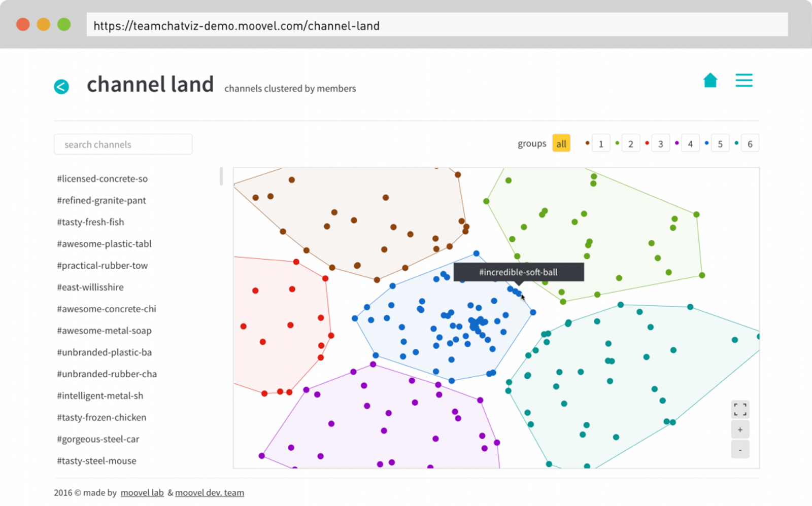This screenshot has width=812, height=506.
Task: Open the hamburger menu
Action: click(x=743, y=80)
